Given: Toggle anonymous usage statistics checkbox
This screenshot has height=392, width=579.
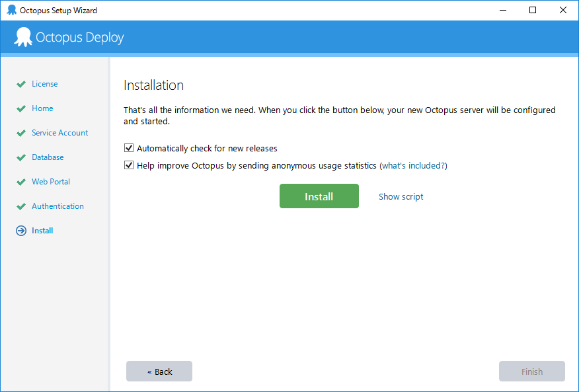Looking at the screenshot, I should tap(129, 165).
